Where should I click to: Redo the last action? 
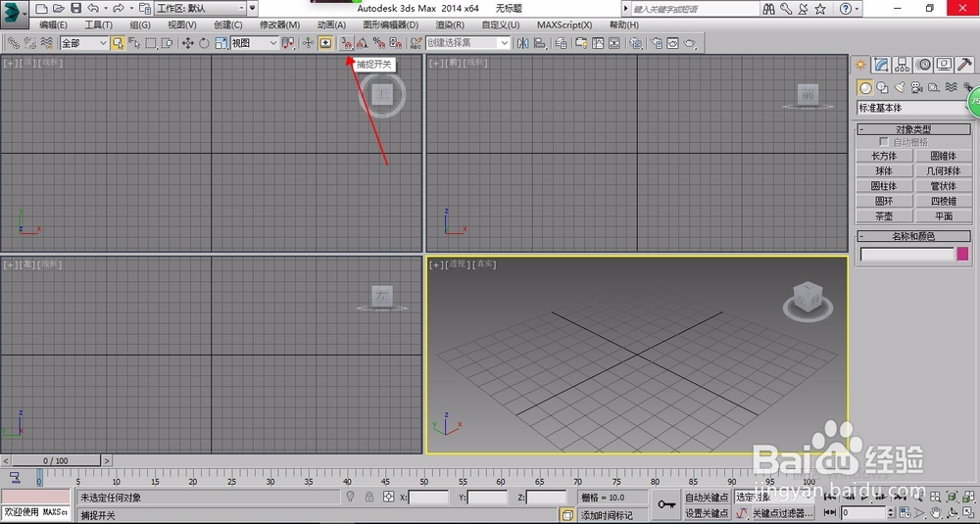pos(119,8)
